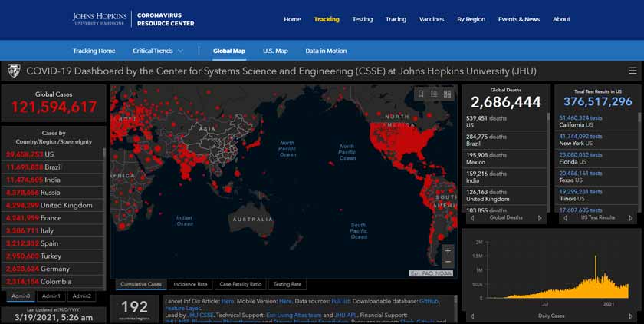Select United Kingdom in the cases list

[53, 205]
